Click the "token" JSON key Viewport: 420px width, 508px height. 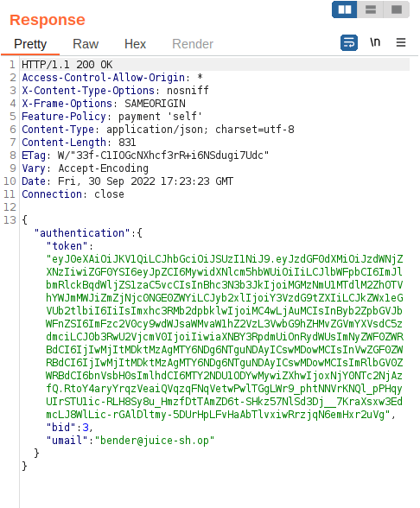(67, 246)
